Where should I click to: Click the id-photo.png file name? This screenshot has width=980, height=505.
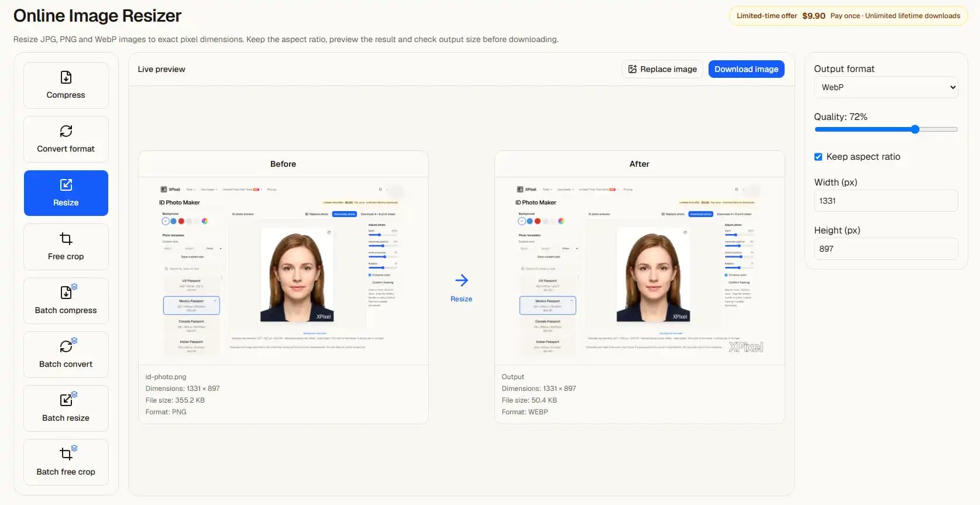tap(166, 377)
